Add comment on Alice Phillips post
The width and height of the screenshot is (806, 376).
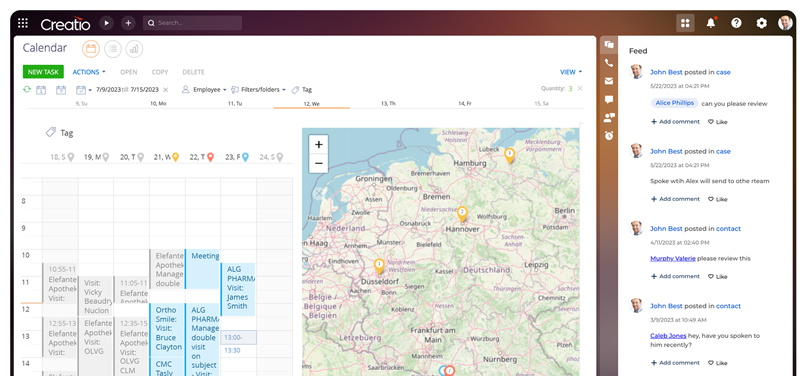point(675,122)
